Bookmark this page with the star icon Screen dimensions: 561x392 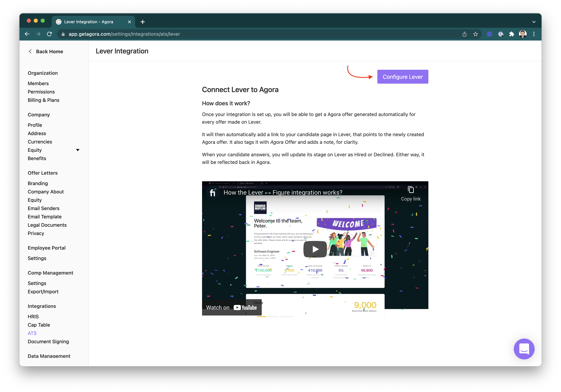pyautogui.click(x=475, y=34)
